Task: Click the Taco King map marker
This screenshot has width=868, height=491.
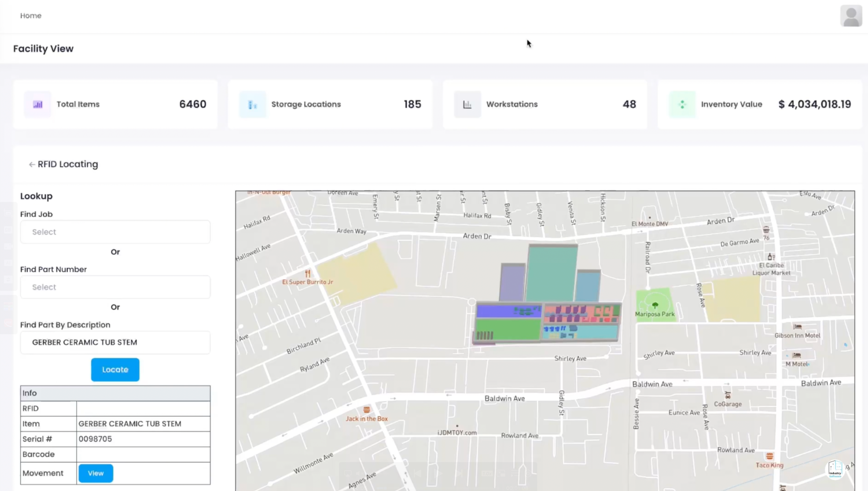Action: 770,457
